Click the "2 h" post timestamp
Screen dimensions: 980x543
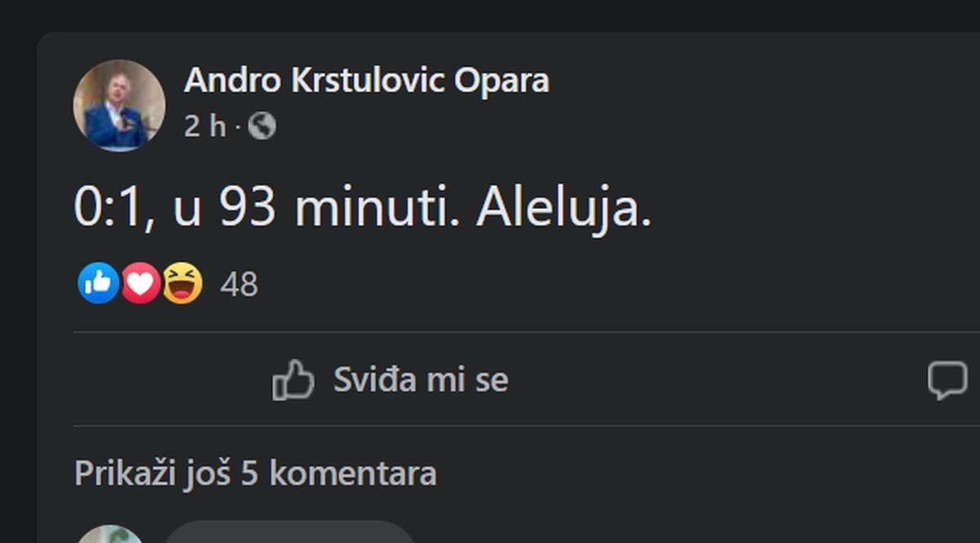204,126
